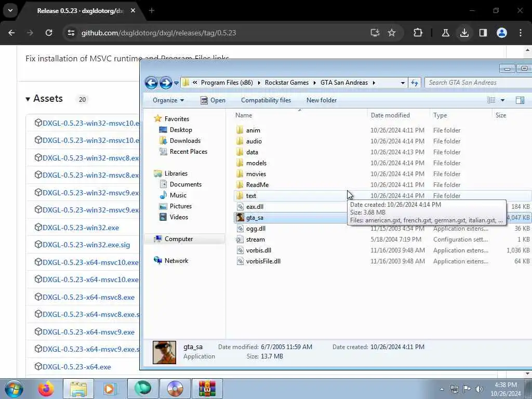Select Documents under Libraries
The image size is (532, 399).
180,184
